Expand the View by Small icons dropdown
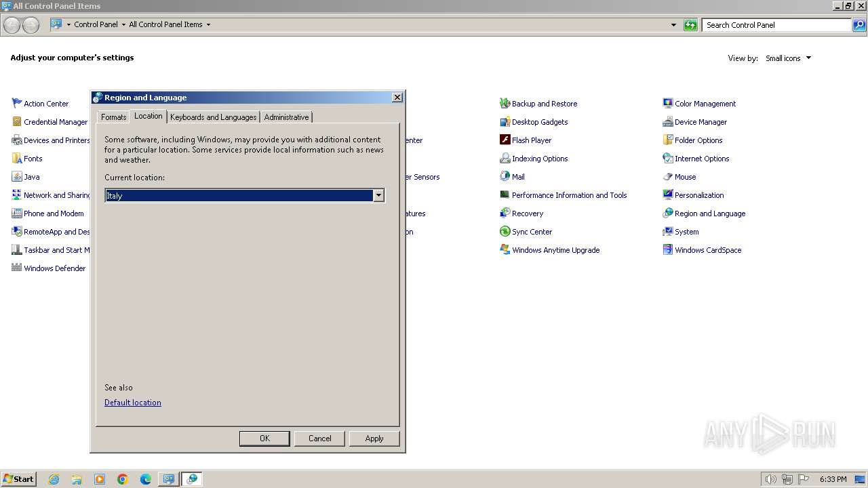 pos(788,58)
